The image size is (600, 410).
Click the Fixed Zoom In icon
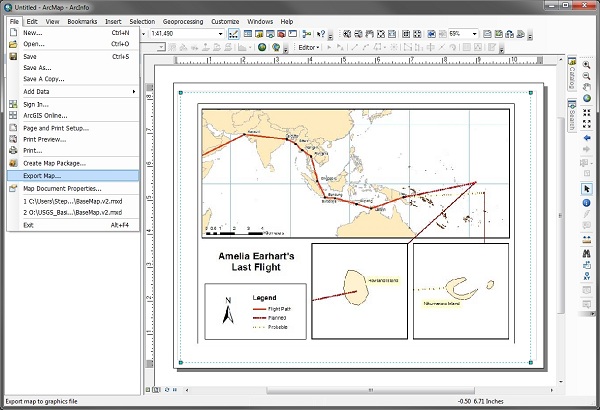587,113
